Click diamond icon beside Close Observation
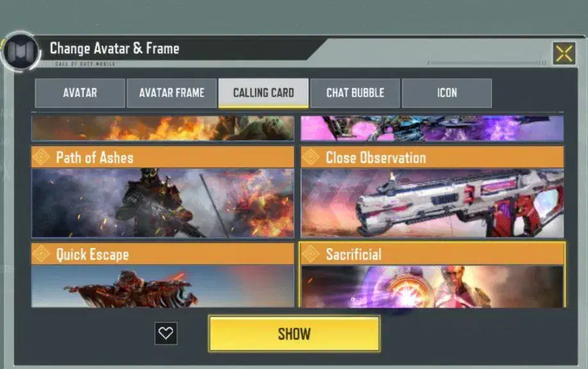 pos(311,157)
